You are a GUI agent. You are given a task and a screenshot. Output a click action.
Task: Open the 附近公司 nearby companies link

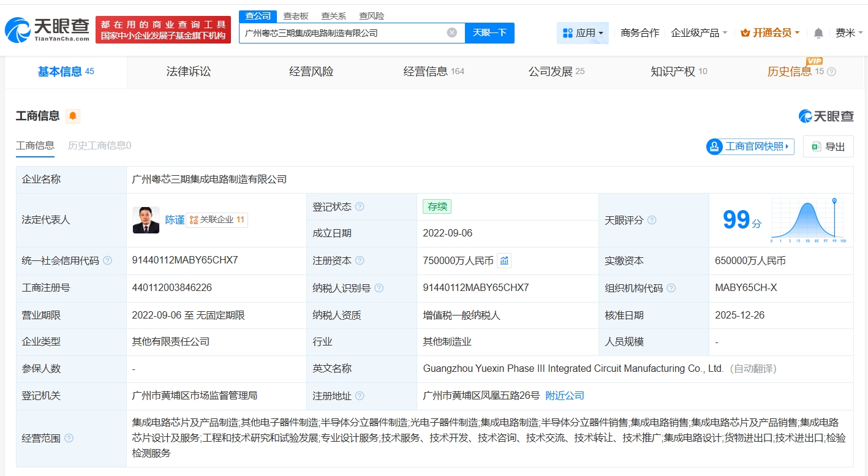coord(564,396)
